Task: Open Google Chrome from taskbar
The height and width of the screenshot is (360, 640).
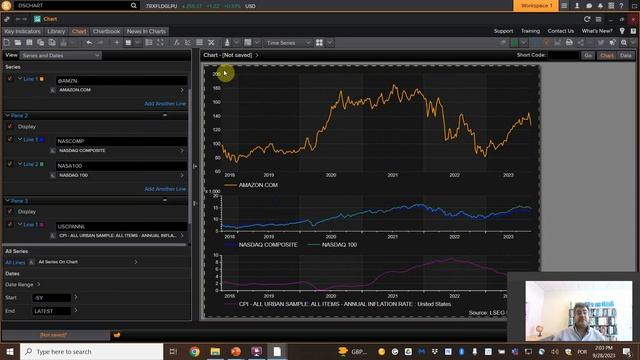Action: click(195, 351)
